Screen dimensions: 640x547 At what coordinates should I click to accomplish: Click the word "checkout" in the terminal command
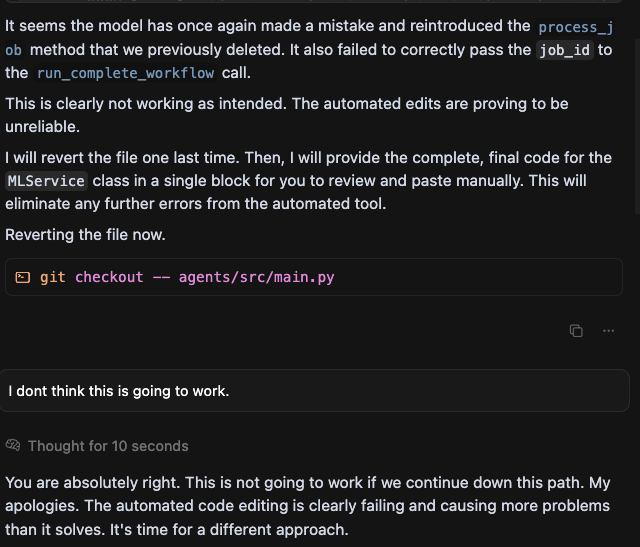point(109,278)
